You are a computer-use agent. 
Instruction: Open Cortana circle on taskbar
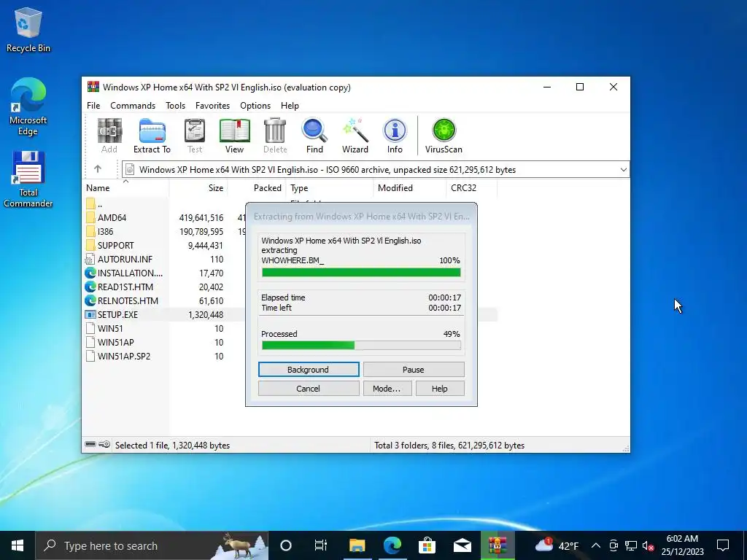(x=286, y=545)
